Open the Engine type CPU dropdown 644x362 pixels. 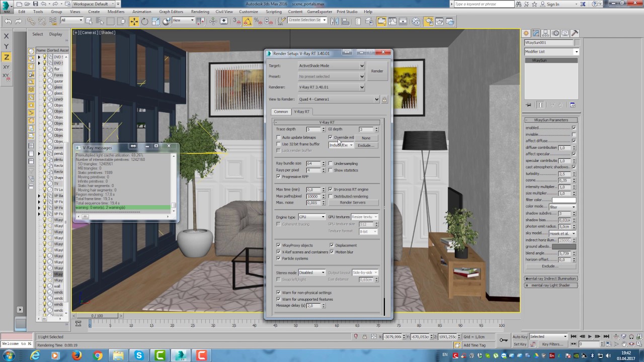311,217
